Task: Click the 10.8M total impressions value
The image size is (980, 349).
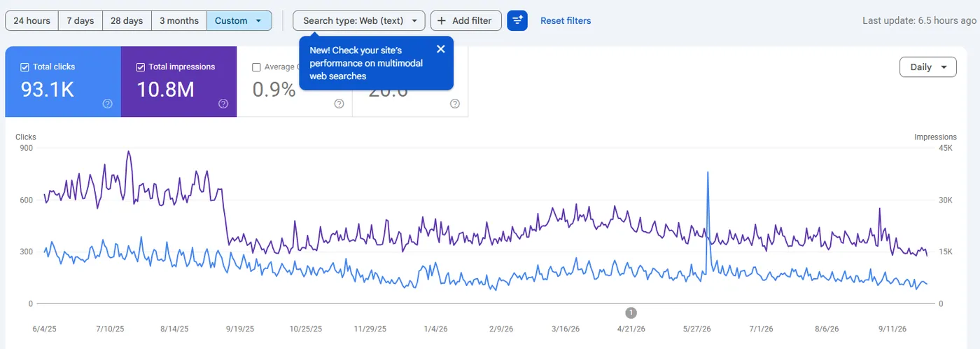Action: pyautogui.click(x=165, y=90)
